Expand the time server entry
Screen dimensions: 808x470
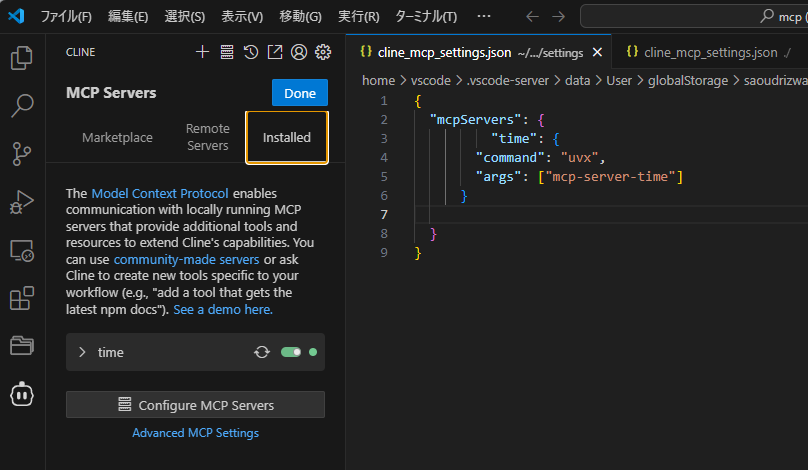point(82,352)
